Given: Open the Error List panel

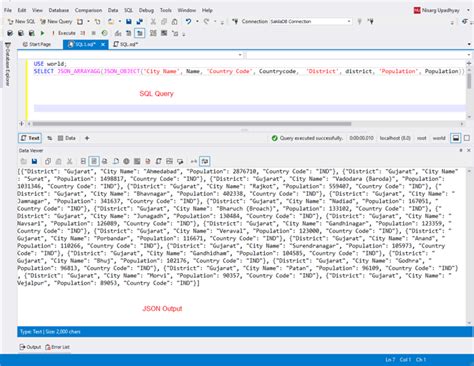Looking at the screenshot, I should (57, 347).
